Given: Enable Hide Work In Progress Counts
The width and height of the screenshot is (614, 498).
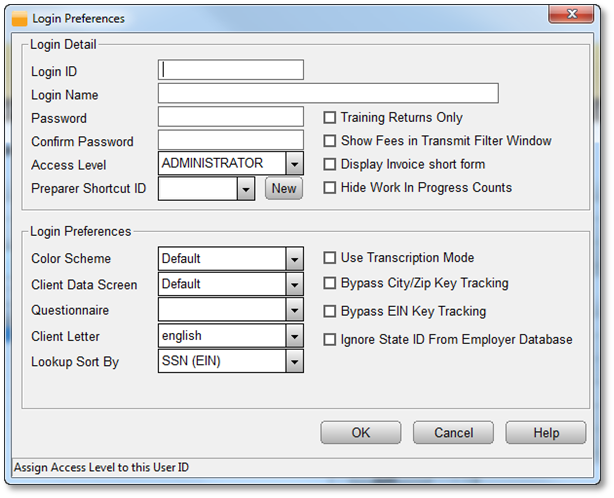Looking at the screenshot, I should 330,187.
